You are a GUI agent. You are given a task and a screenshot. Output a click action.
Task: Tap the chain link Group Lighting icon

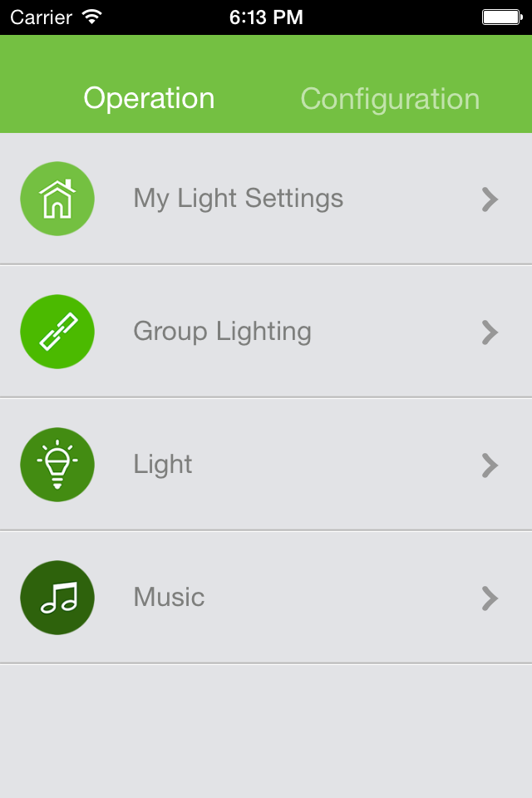tap(57, 332)
